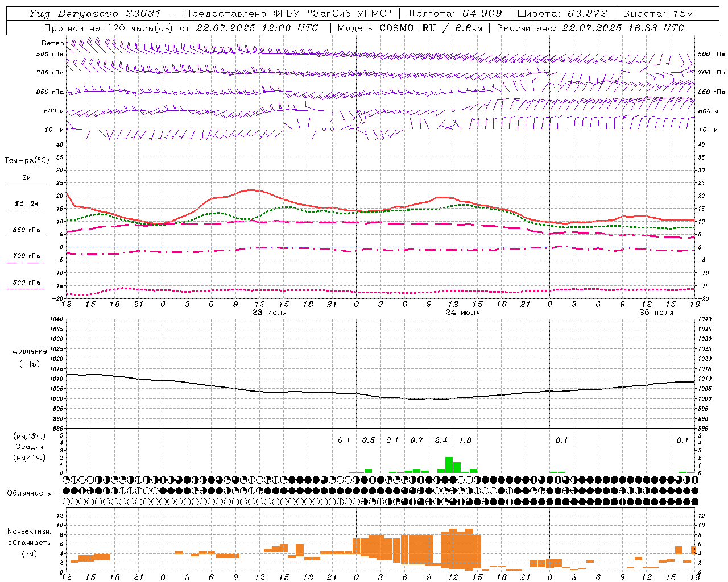
Task: Click the latitude value Широта: 63.872
Action: pos(562,14)
